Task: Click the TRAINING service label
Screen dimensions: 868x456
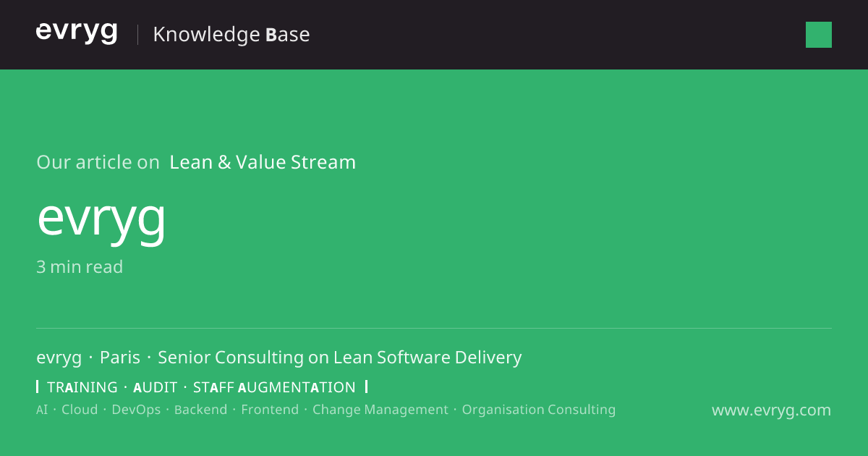Action: 82,387
